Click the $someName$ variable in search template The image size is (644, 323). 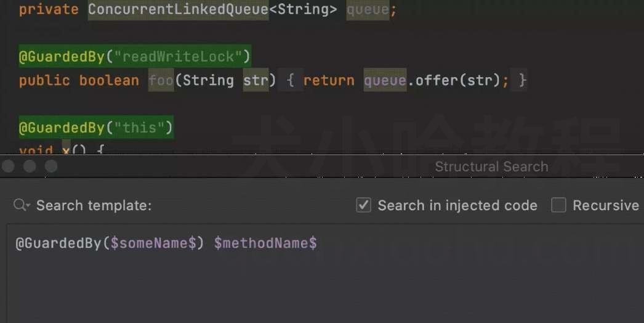[x=153, y=243]
